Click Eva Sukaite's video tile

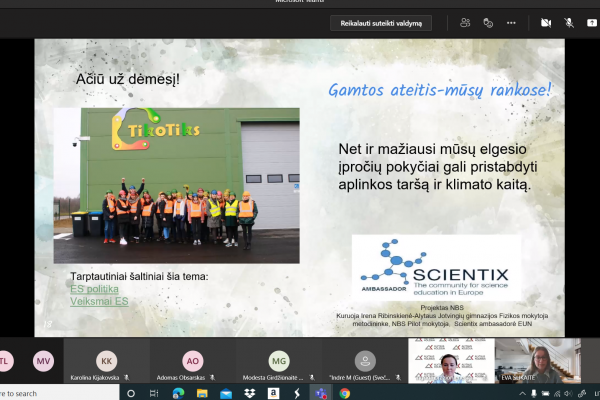pos(538,361)
